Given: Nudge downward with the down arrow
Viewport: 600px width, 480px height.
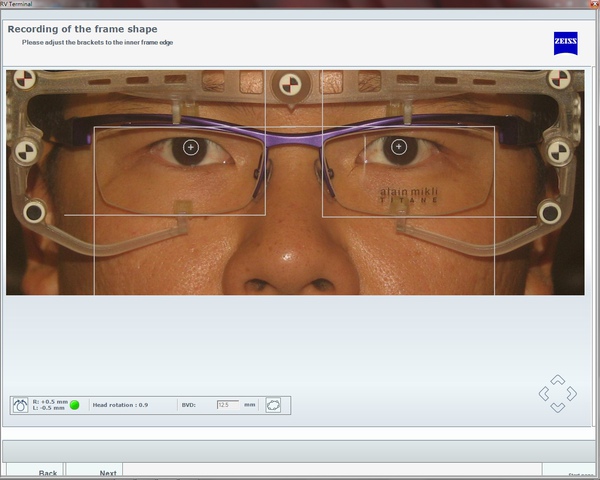Looking at the screenshot, I should 558,408.
